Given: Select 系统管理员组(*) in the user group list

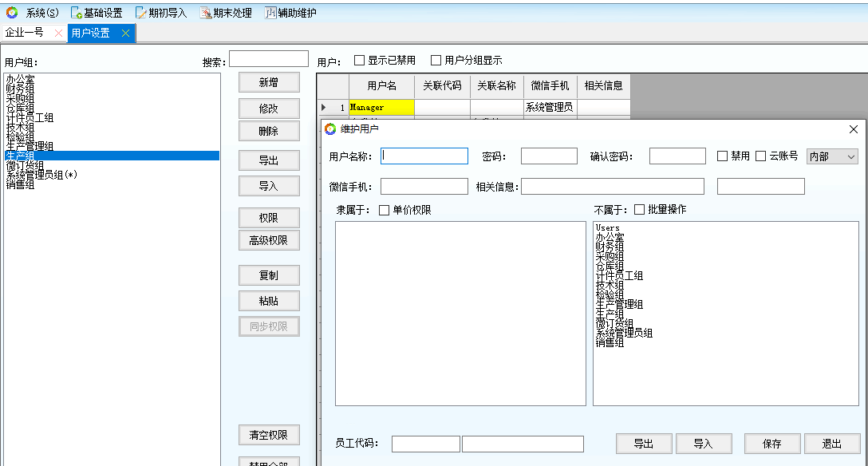Looking at the screenshot, I should point(41,175).
